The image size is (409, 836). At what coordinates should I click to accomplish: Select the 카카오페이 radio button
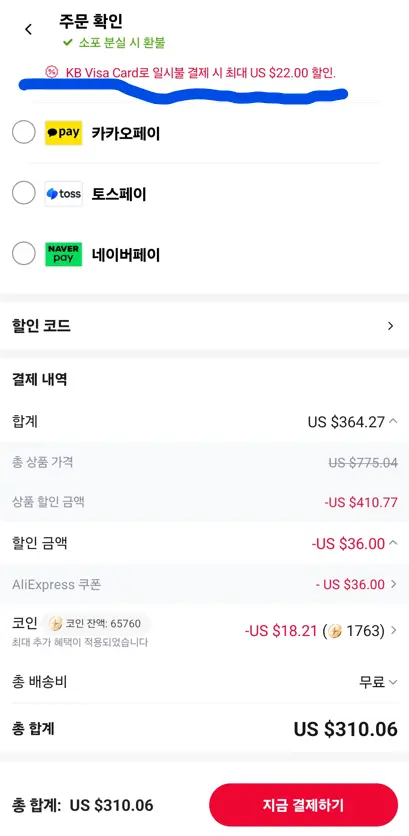(23, 132)
